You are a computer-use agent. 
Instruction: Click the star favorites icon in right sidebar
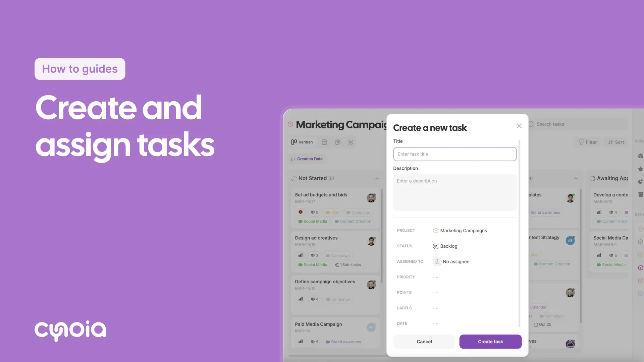pos(640,169)
